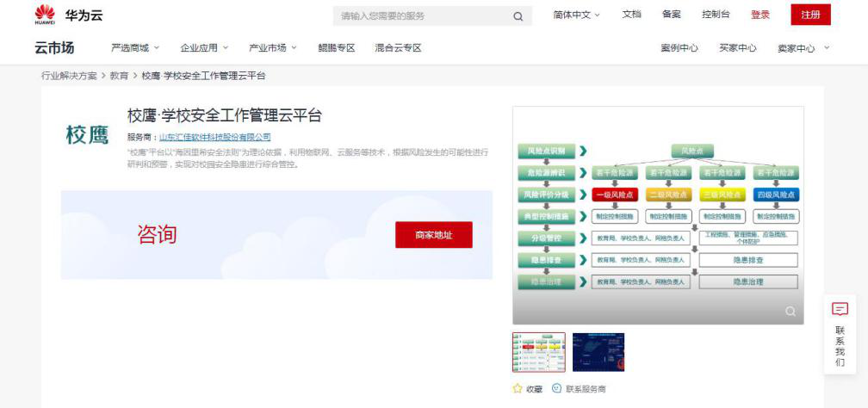The width and height of the screenshot is (868, 408).
Task: Click 华为云 brand text
Action: pos(84,15)
